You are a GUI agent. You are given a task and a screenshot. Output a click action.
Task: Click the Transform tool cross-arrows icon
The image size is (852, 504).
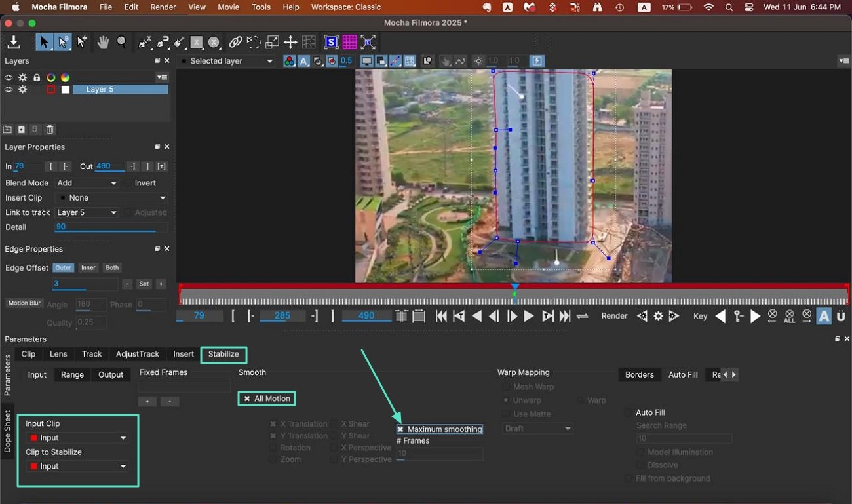point(290,43)
